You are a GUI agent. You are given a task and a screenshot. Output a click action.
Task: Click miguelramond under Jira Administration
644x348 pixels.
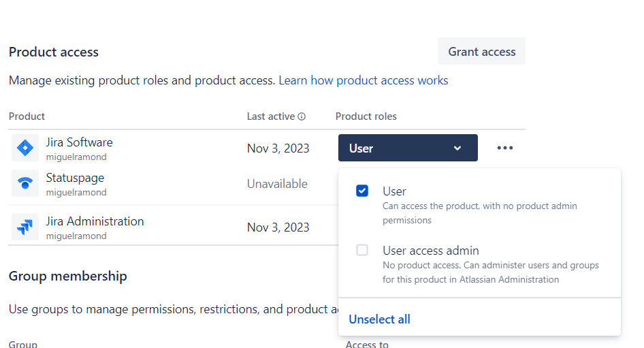point(76,236)
